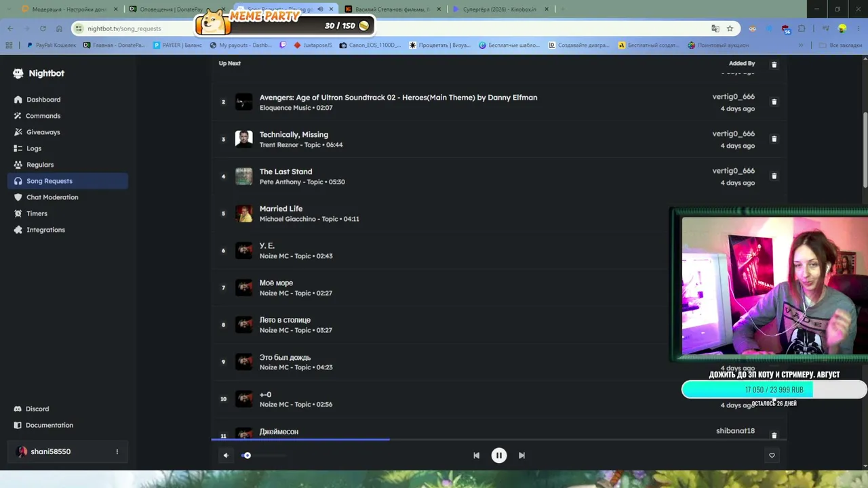Go to the Commands section
Viewport: 868px width, 488px height.
tap(68, 116)
